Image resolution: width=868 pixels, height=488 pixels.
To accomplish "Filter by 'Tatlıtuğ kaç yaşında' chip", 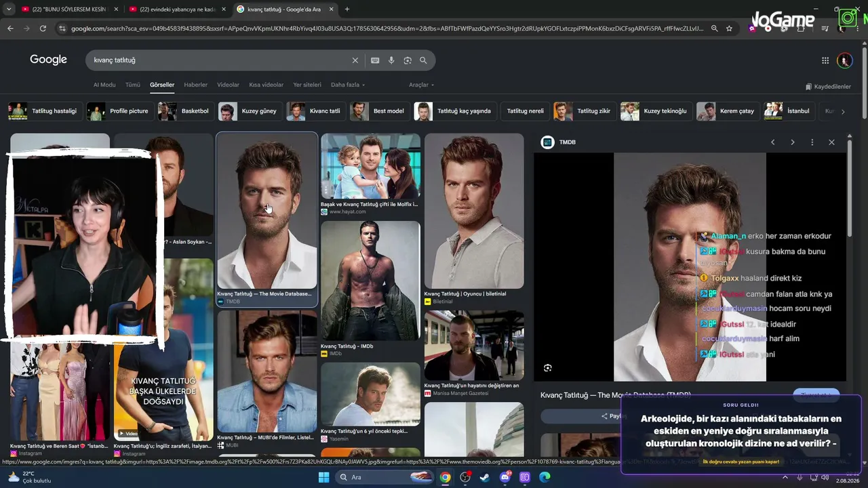I will (x=456, y=111).
